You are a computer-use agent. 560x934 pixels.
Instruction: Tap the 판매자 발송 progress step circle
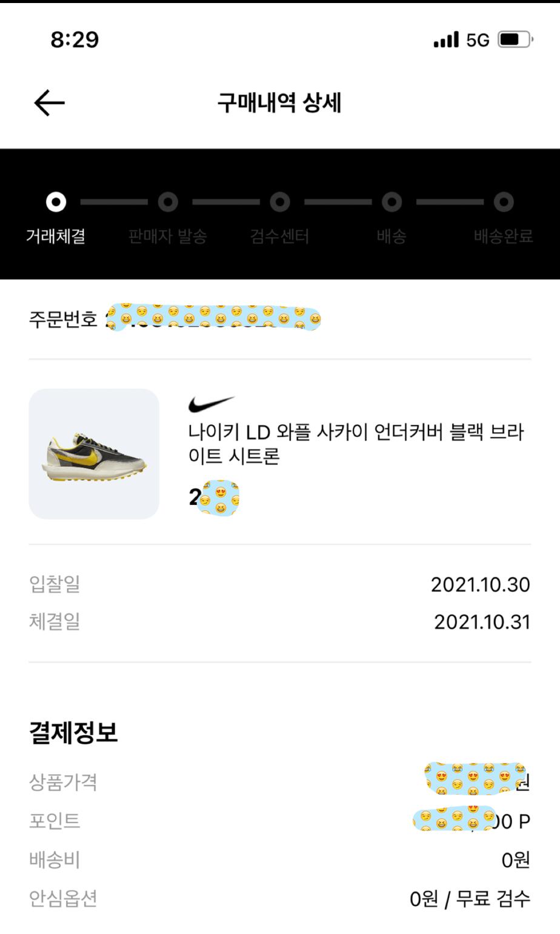click(x=168, y=202)
